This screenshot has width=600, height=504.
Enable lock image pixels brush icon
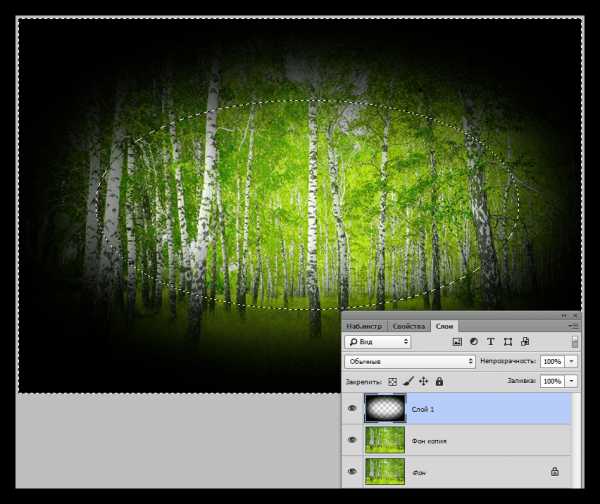click(408, 381)
